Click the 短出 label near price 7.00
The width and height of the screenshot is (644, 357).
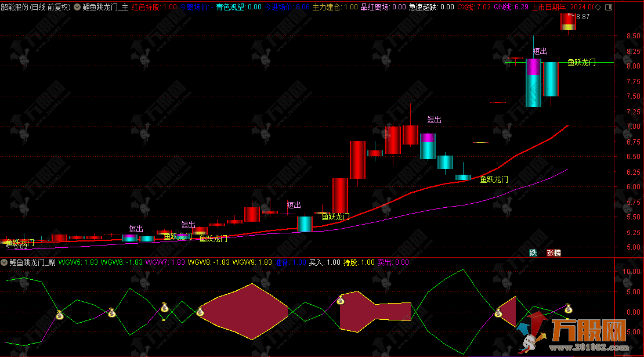point(434,120)
